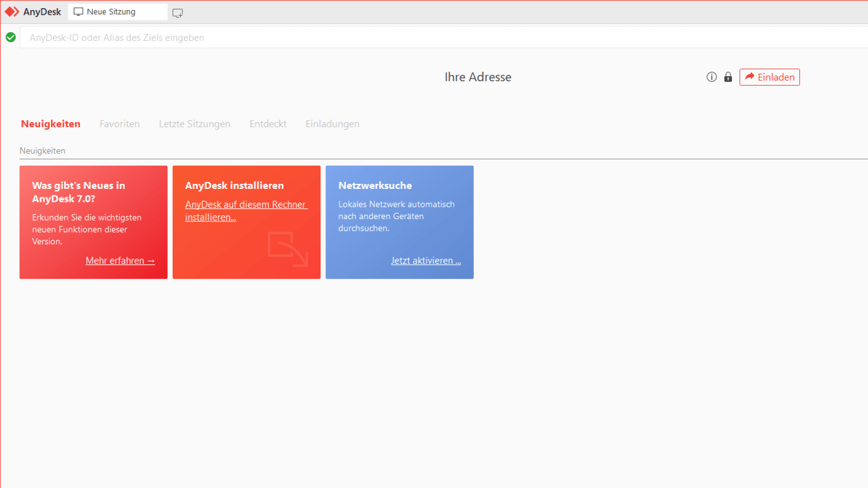This screenshot has width=868, height=488.
Task: Click the Ihre Adresse heading
Action: point(478,77)
